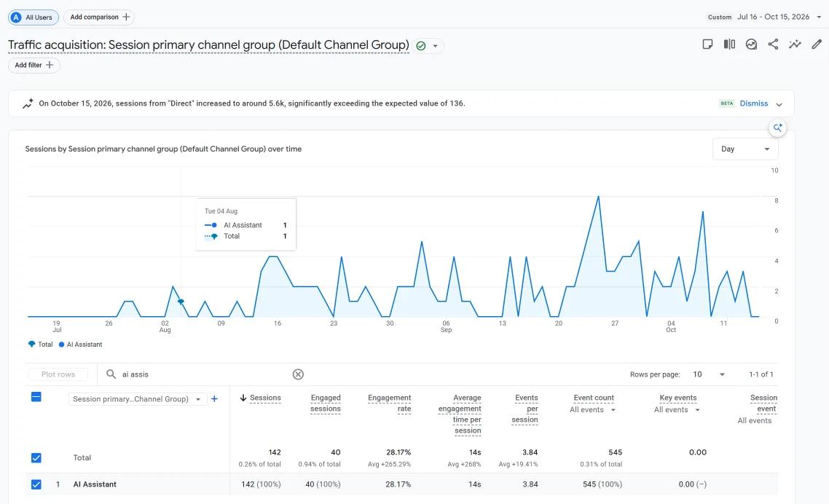
Task: Change the Rows per page dropdown
Action: coord(709,374)
